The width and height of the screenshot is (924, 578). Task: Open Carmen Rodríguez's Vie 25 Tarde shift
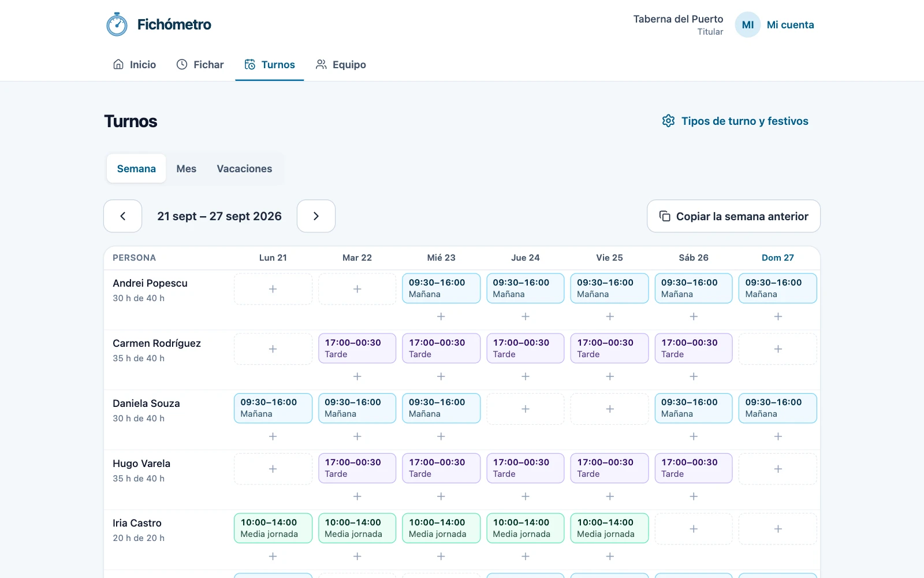coord(610,349)
